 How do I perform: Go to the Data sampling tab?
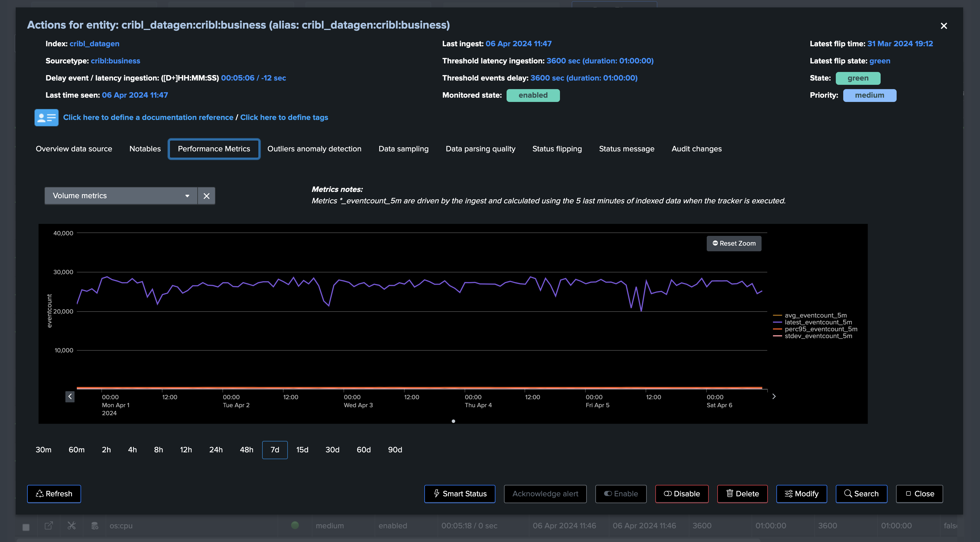(x=404, y=149)
